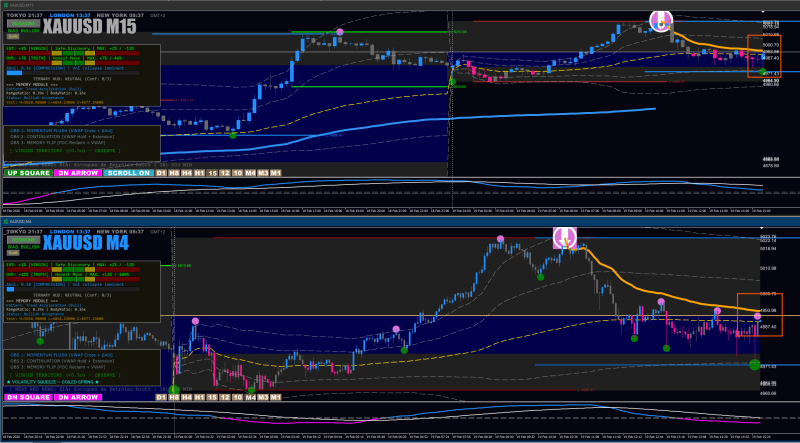Click green circle marker at right edge of M15 chart

point(763,71)
